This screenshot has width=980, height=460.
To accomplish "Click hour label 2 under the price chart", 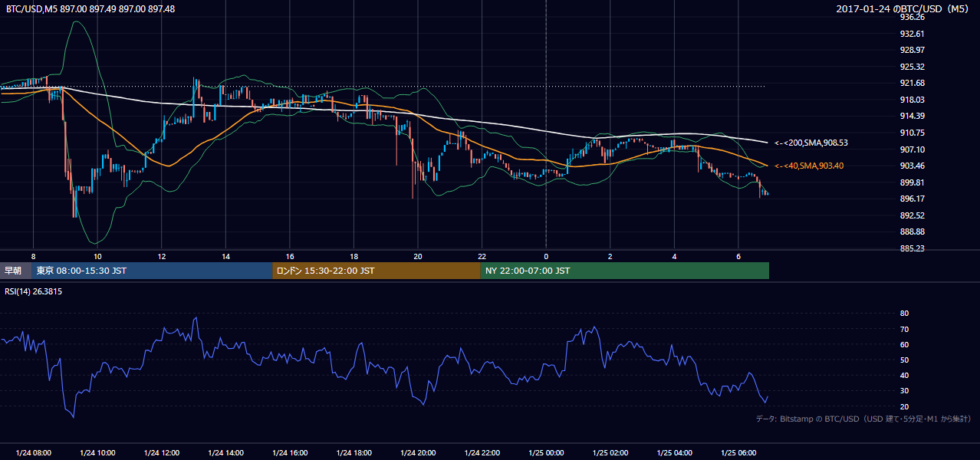I will pyautogui.click(x=610, y=256).
